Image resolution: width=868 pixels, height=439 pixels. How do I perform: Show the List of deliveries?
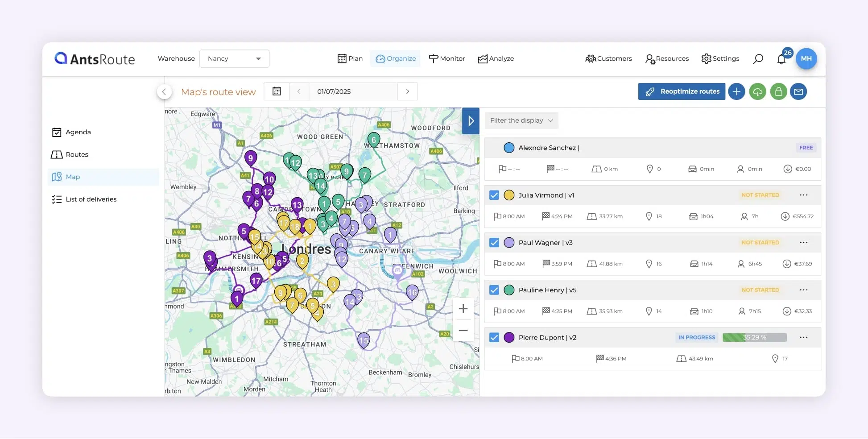click(91, 199)
